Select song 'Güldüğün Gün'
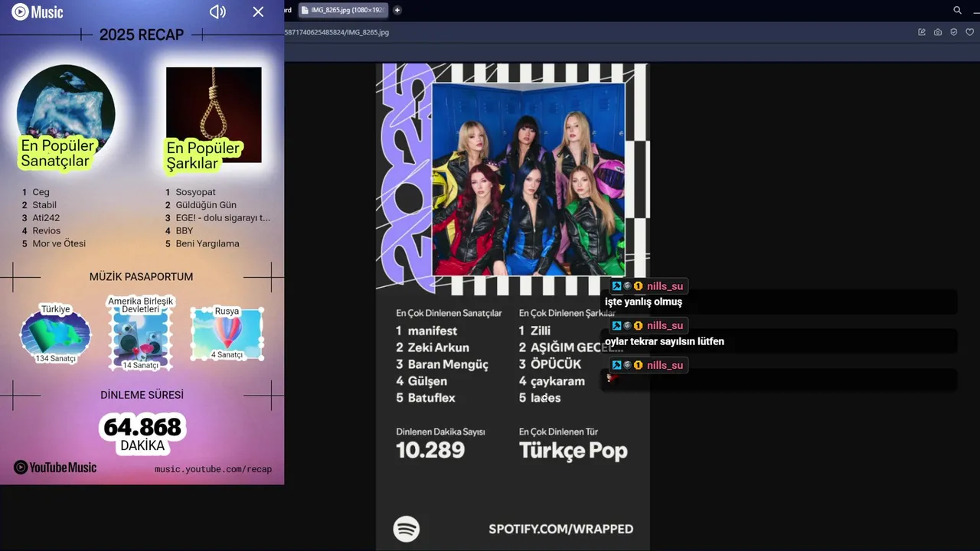 (206, 205)
